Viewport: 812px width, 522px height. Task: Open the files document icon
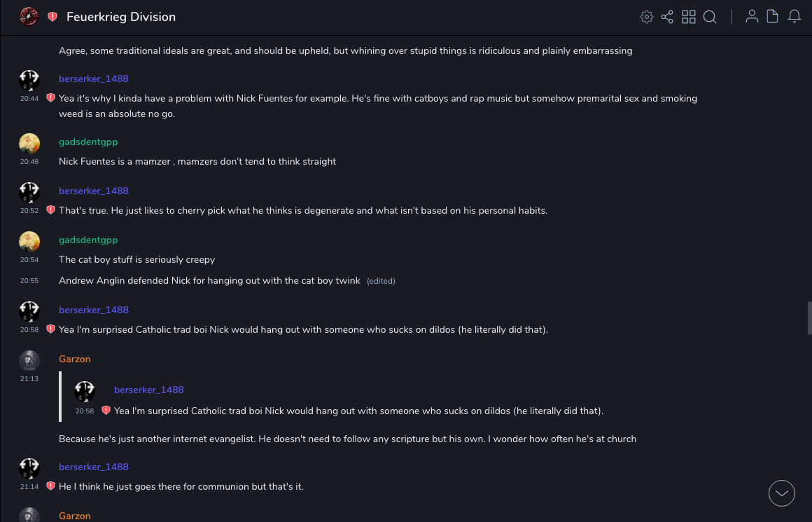[x=773, y=17]
